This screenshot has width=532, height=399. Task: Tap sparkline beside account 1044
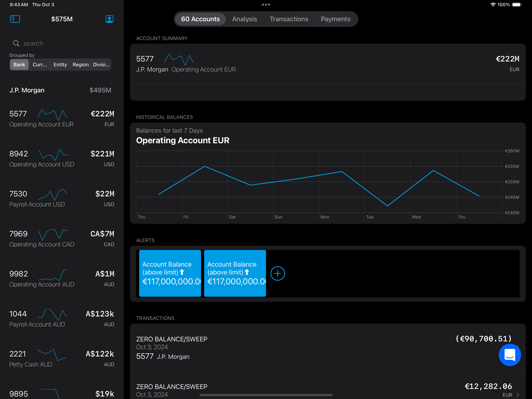tap(52, 315)
